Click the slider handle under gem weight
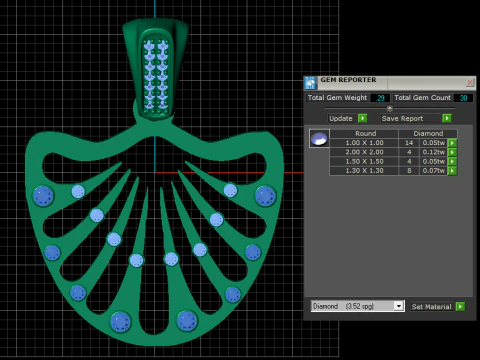 [x=389, y=108]
